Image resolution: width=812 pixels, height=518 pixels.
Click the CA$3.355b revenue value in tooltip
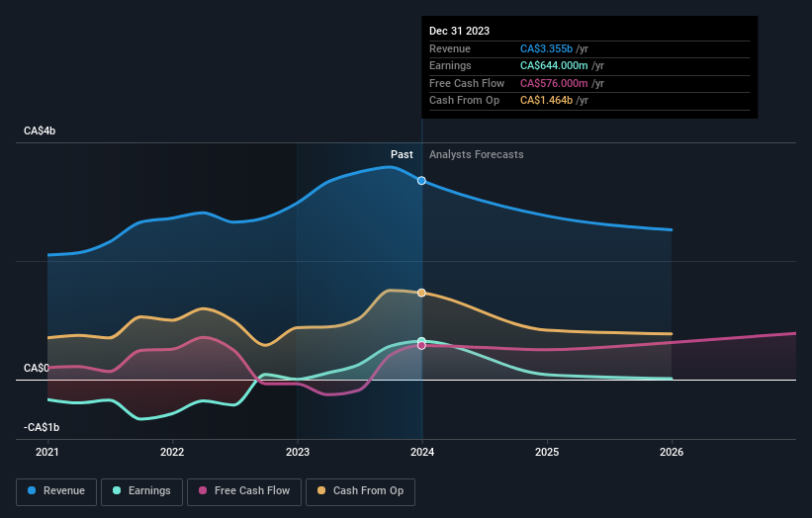coord(546,48)
